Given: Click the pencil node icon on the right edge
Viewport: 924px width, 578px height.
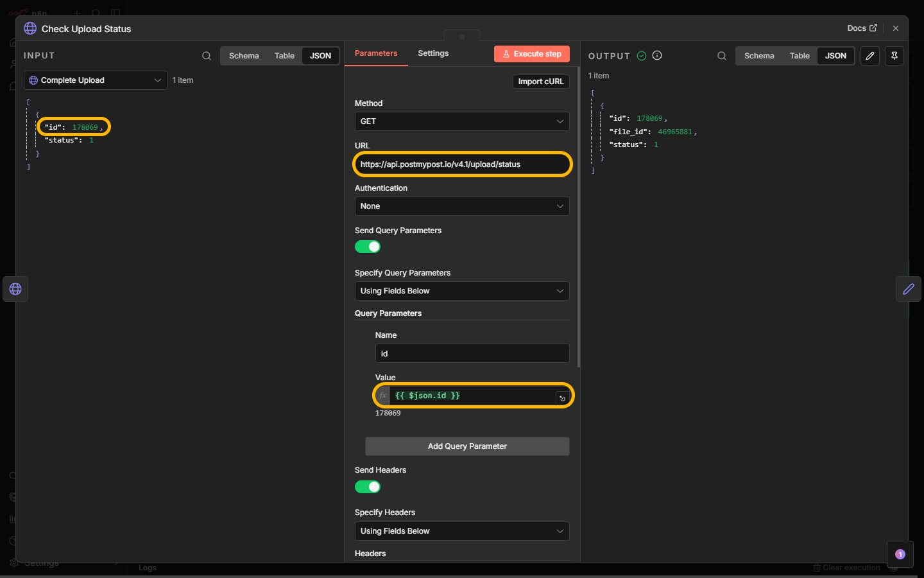Looking at the screenshot, I should pyautogui.click(x=908, y=289).
